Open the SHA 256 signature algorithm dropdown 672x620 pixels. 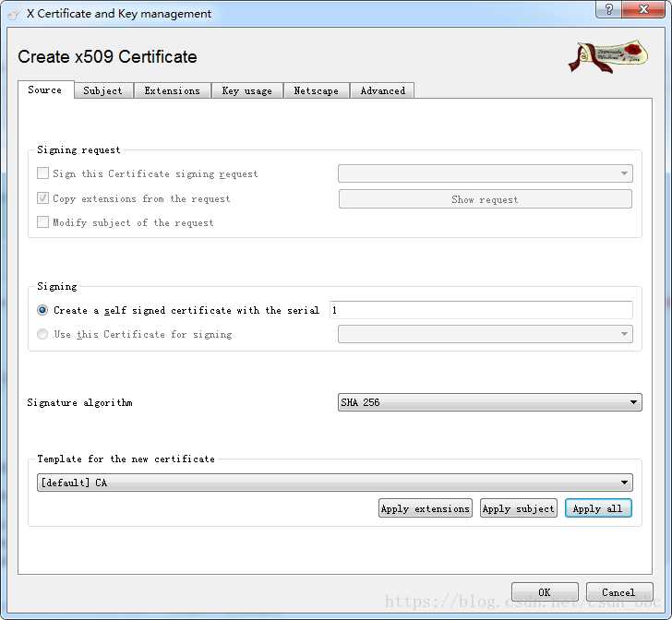(490, 402)
